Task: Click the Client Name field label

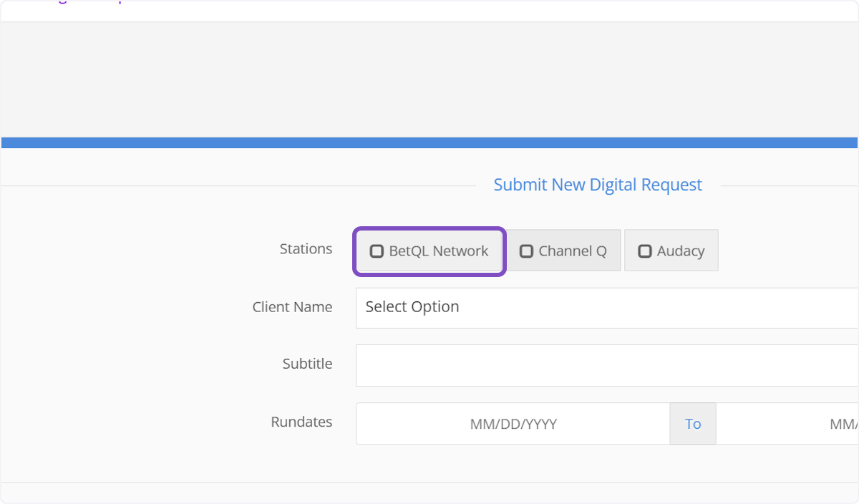Action: pos(292,307)
